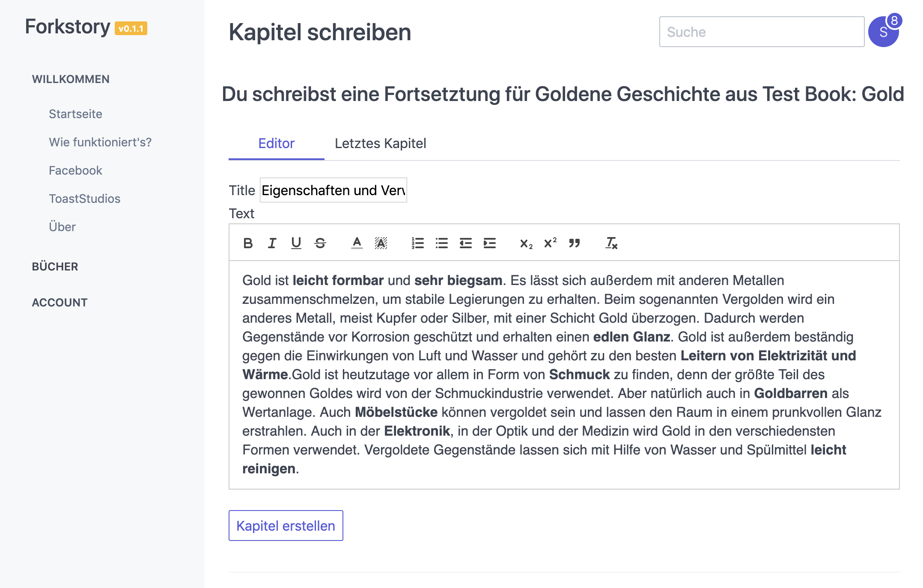Expand the BÜCHER sidebar section
The width and height of the screenshot is (923, 588).
[x=55, y=267]
